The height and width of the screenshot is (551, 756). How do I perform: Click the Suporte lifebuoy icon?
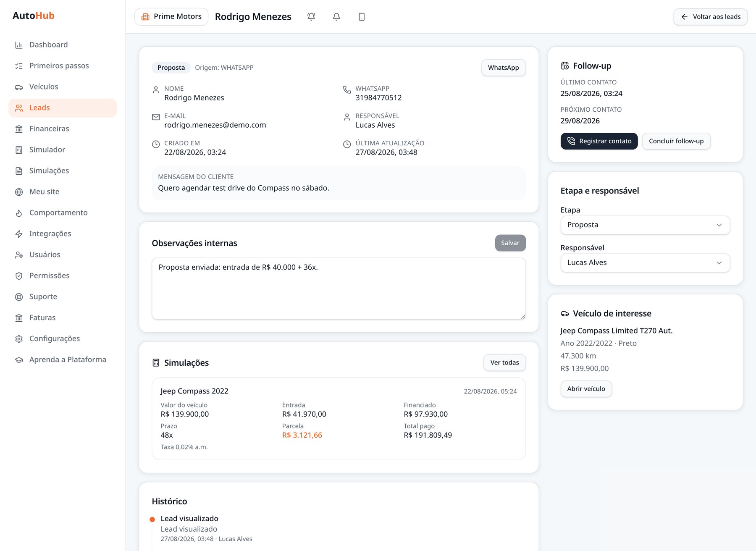(19, 297)
